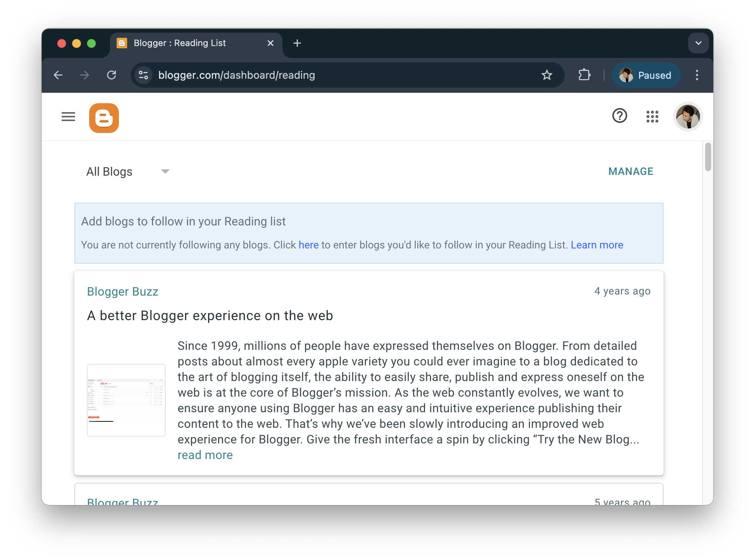
Task: Bookmark this page with the star icon
Action: [x=547, y=75]
